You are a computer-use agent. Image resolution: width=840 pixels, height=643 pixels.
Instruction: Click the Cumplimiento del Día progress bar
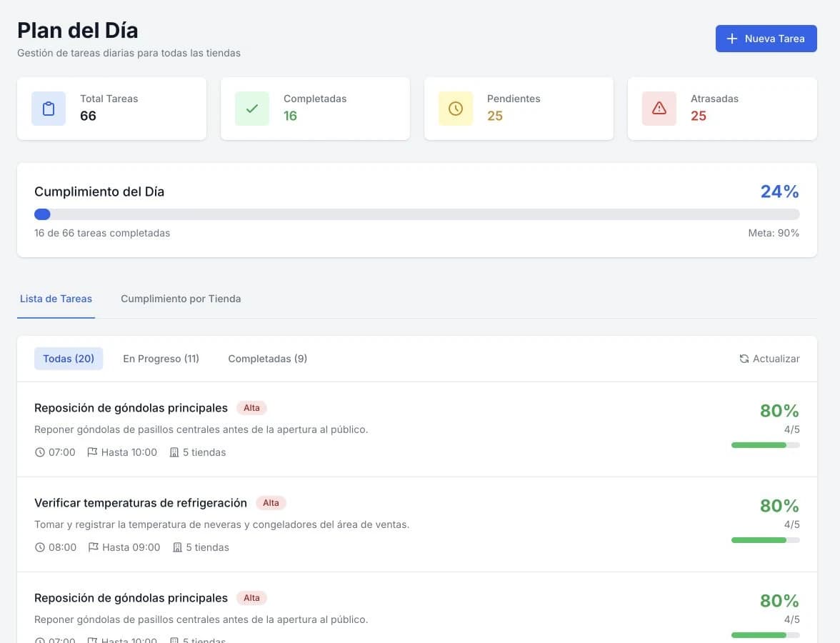click(417, 214)
